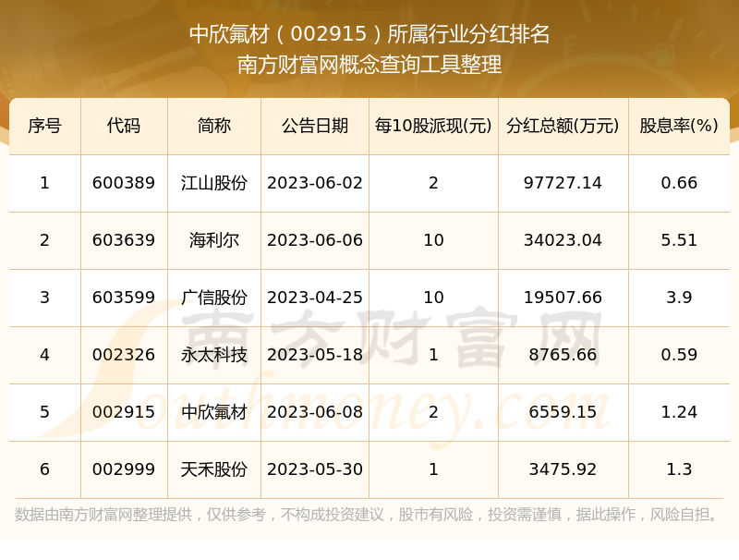
Task: Click dividend total 97727.14
Action: 563,183
